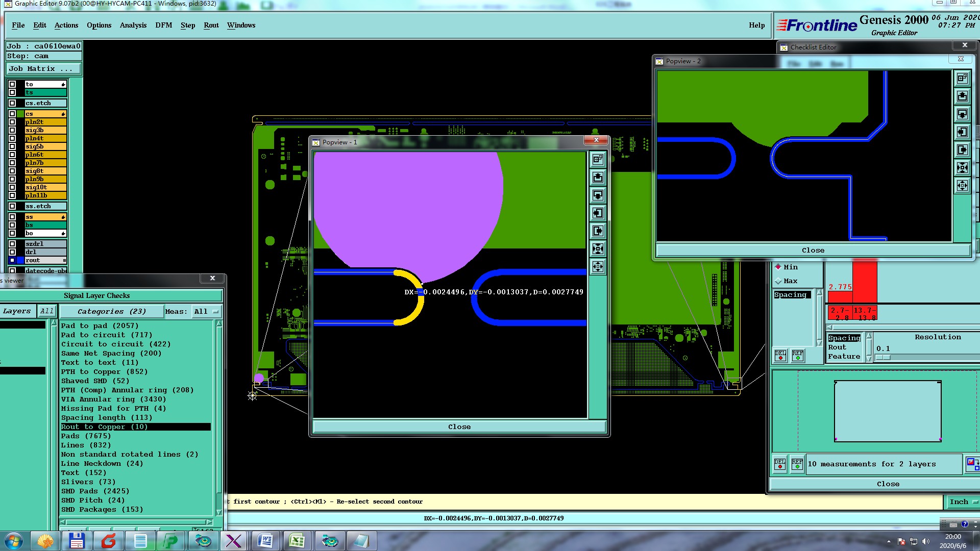Open Excel from the taskbar
980x551 pixels.
click(297, 541)
